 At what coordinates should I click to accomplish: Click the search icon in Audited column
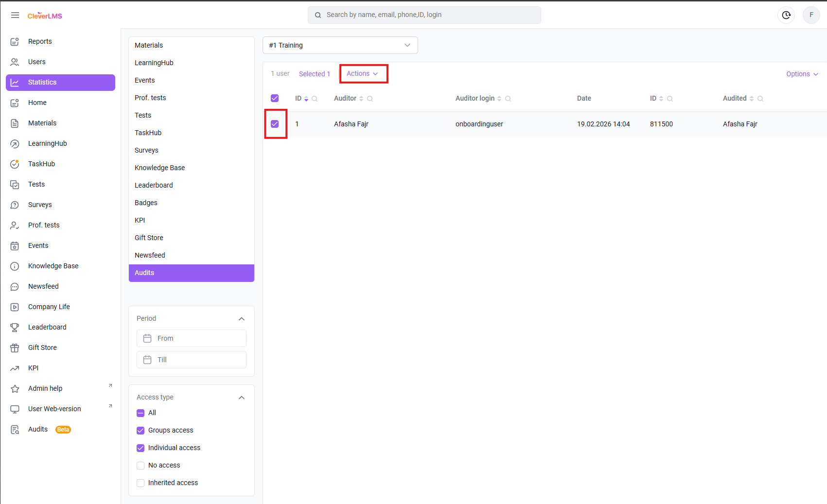[760, 99]
